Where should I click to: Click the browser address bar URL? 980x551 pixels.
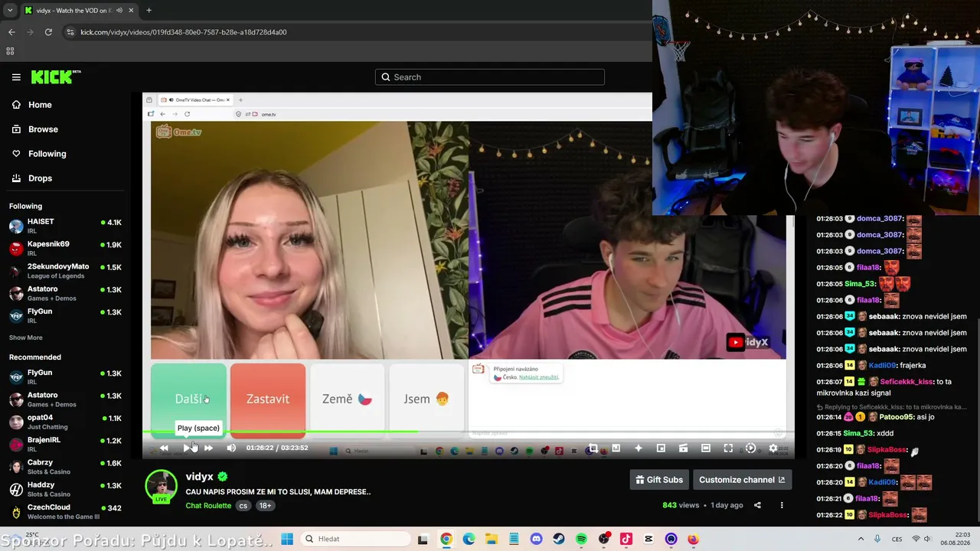pyautogui.click(x=184, y=32)
